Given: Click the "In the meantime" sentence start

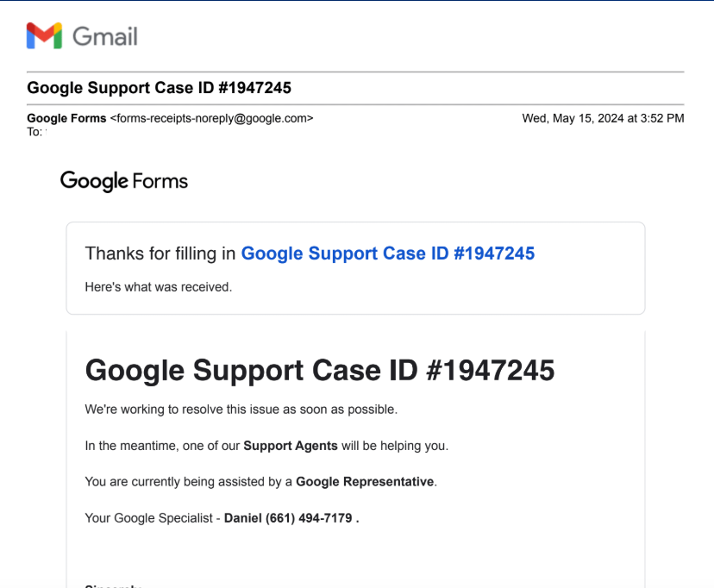Looking at the screenshot, I should tap(128, 446).
